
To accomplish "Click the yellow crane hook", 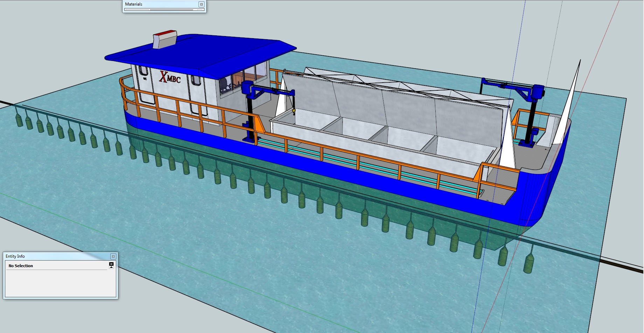I will click(293, 111).
